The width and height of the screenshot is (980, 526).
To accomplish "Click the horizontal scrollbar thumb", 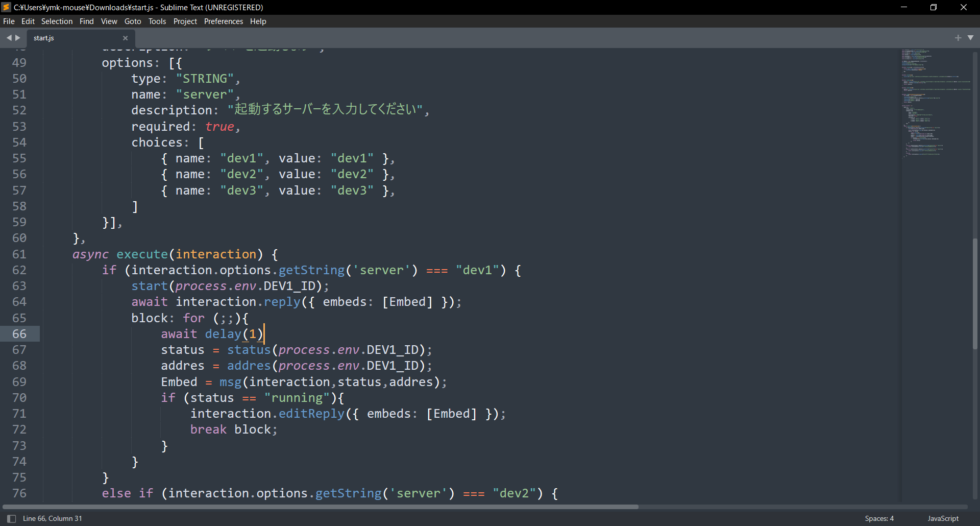I will [321, 507].
